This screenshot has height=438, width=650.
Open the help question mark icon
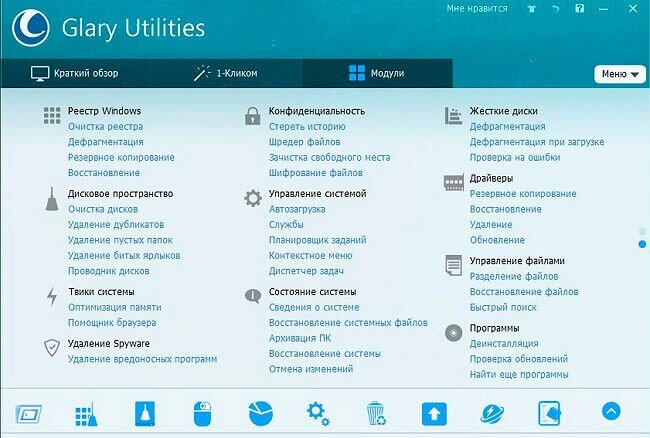580,8
